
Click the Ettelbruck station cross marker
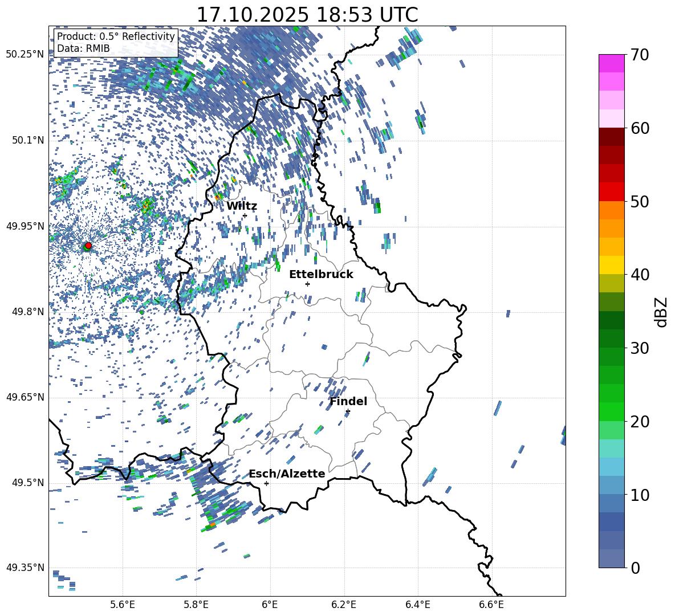307,284
